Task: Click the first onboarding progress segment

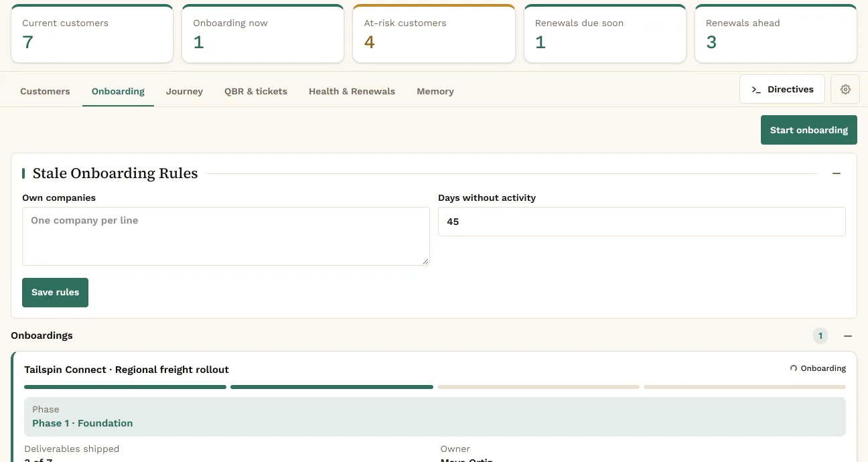Action: pyautogui.click(x=125, y=387)
